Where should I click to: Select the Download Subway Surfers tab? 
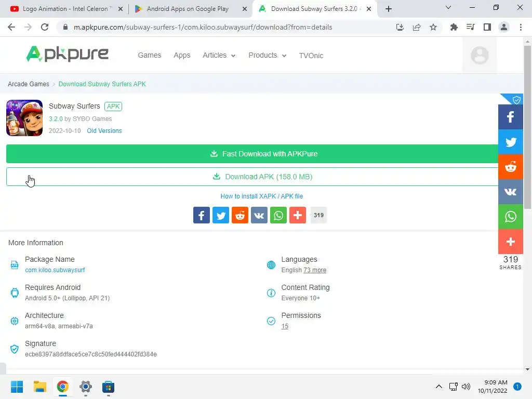[314, 9]
